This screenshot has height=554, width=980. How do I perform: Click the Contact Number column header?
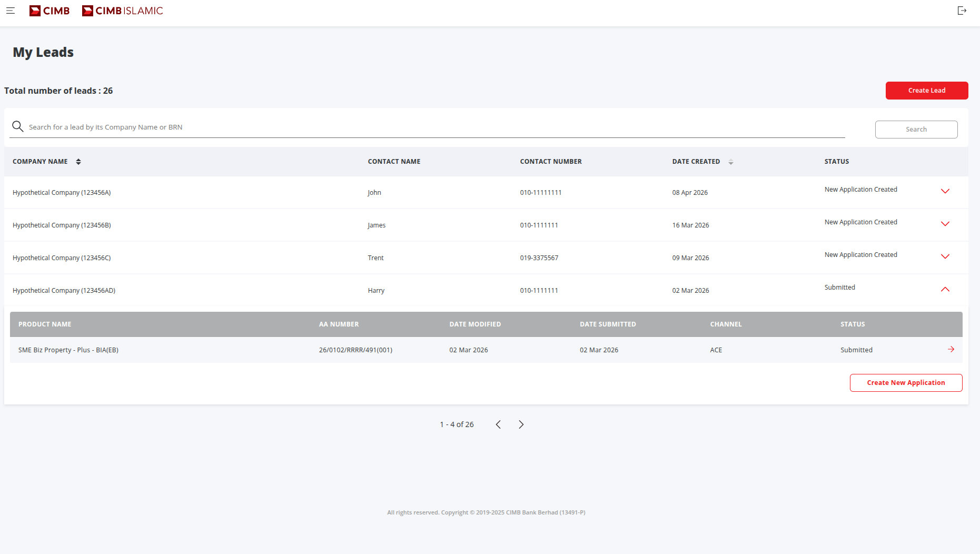click(x=551, y=162)
